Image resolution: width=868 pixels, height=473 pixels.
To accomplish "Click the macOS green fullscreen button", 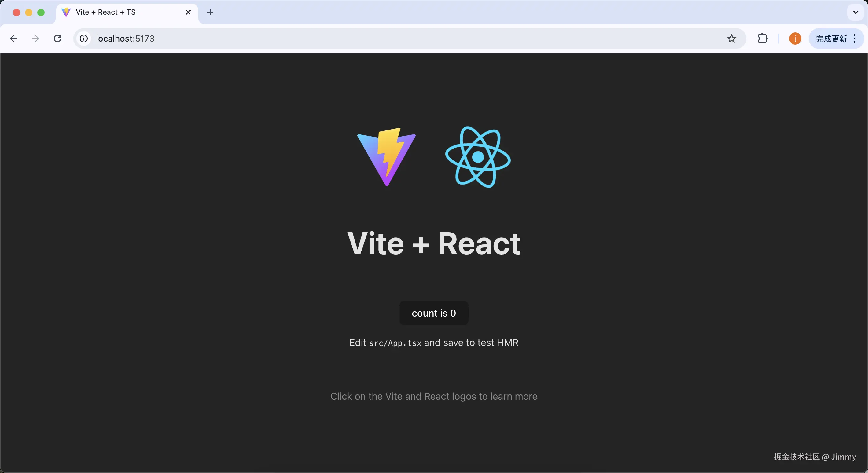I will pyautogui.click(x=41, y=13).
